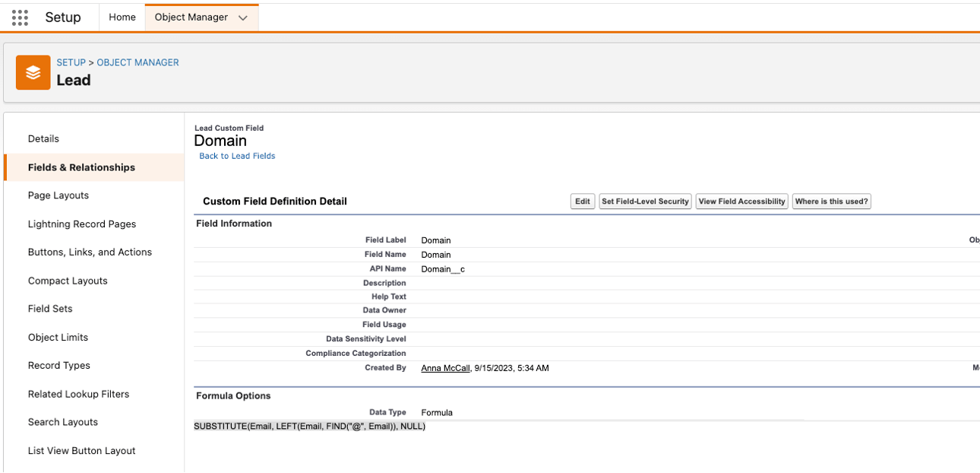980x473 pixels.
Task: Click Where is this used? button
Action: 831,202
